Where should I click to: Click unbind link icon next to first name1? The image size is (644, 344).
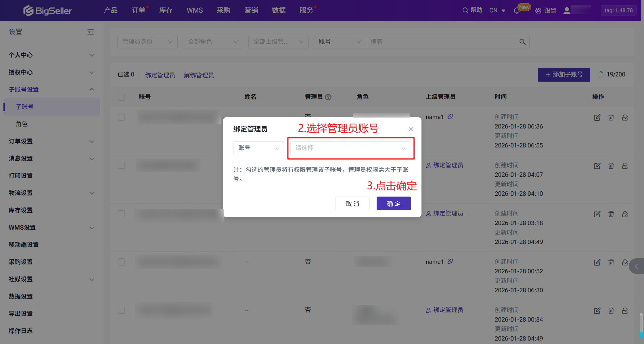pyautogui.click(x=451, y=117)
